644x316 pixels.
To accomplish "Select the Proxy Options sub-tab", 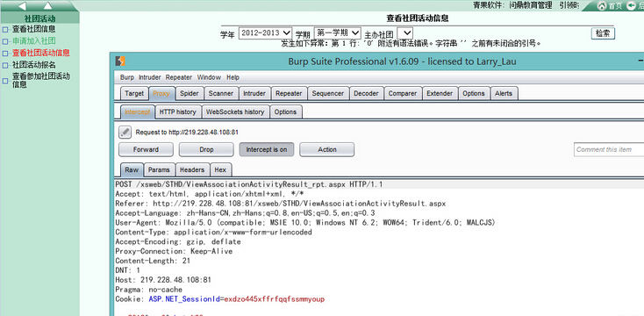I will click(285, 111).
